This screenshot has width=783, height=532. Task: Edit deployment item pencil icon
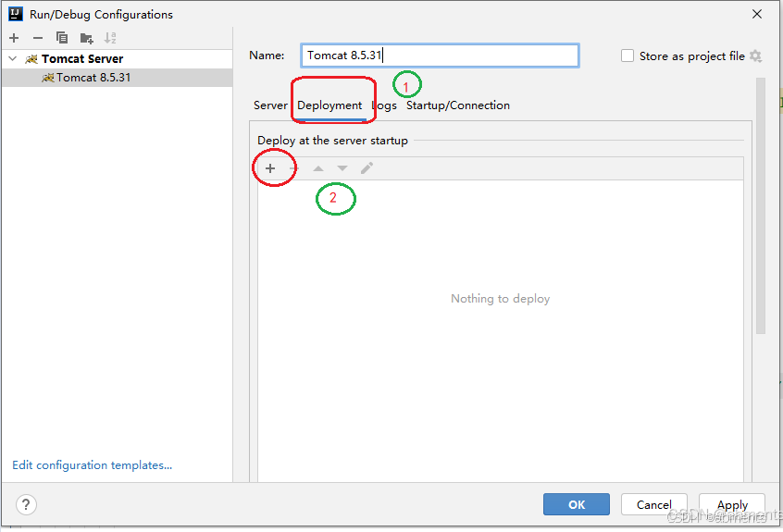click(367, 168)
